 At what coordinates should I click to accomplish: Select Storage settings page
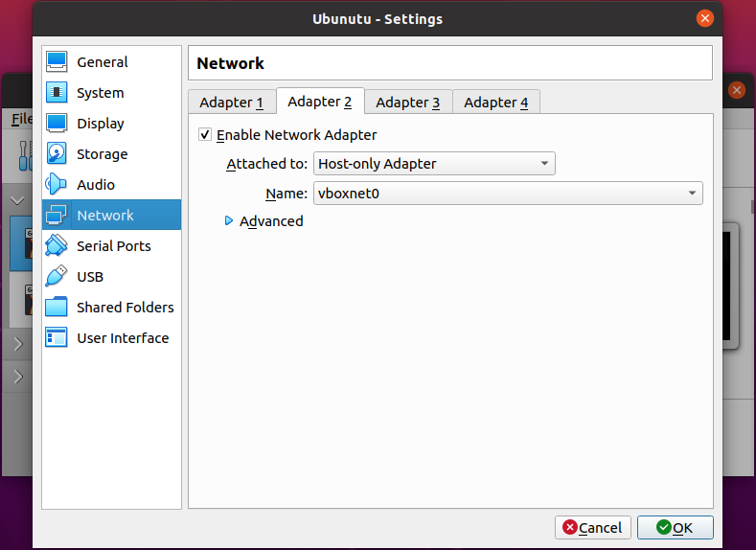coord(111,153)
